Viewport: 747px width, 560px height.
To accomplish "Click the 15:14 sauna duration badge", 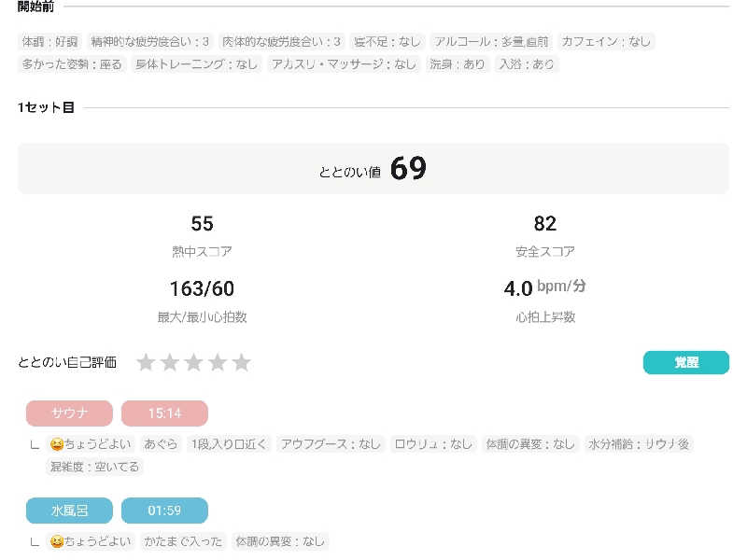I will [x=164, y=413].
